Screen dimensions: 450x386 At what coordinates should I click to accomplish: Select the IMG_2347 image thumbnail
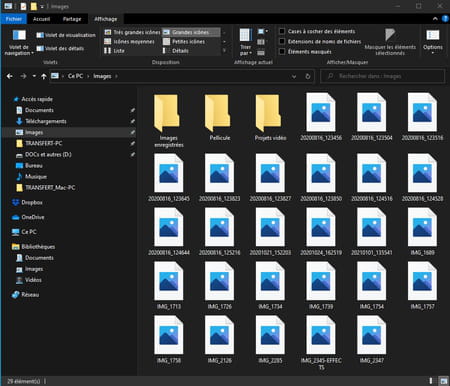(371, 340)
